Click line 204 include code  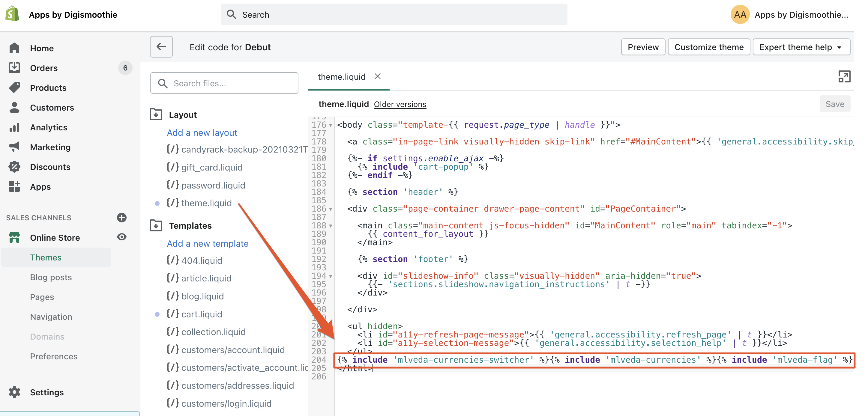[x=595, y=360]
